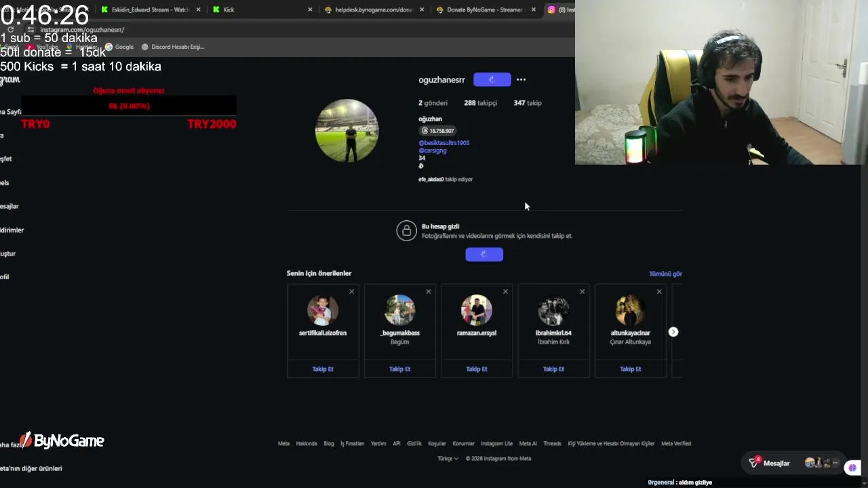Follow sertifikali.sizofren with Takip Et
868x488 pixels.
coord(323,369)
